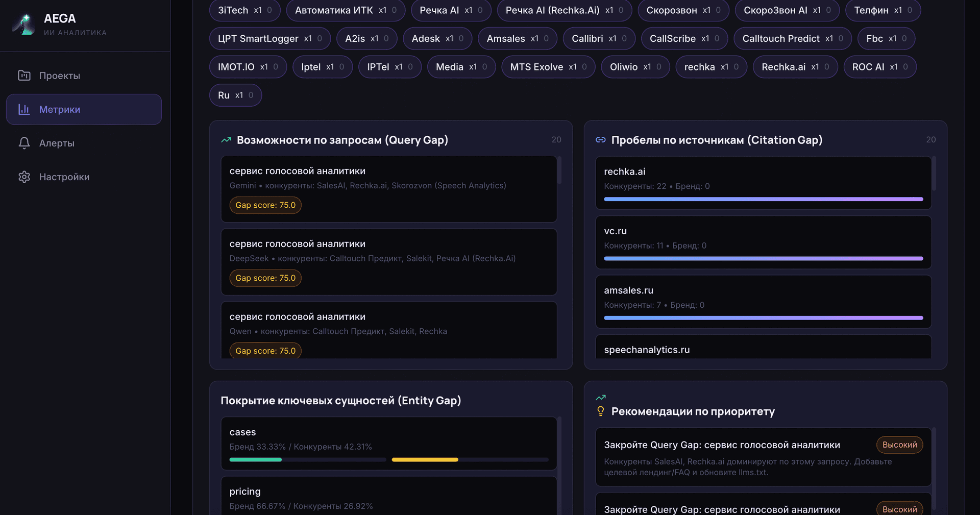Image resolution: width=980 pixels, height=515 pixels.
Task: Toggle the 'MTS Exolve' filter chip
Action: [x=548, y=66]
